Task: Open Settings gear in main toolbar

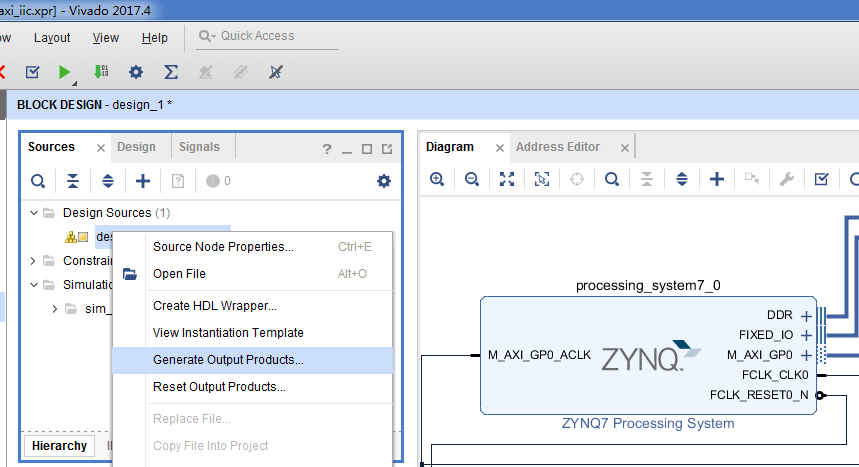Action: (x=136, y=72)
